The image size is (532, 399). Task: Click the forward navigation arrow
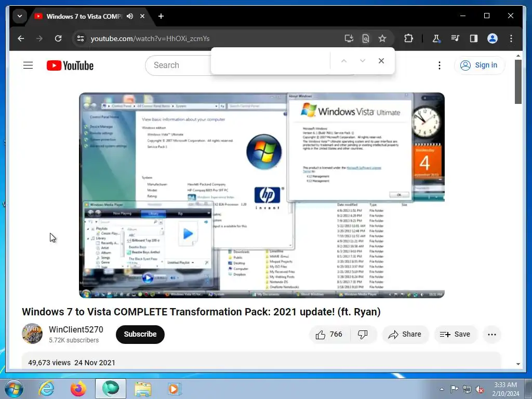click(39, 38)
